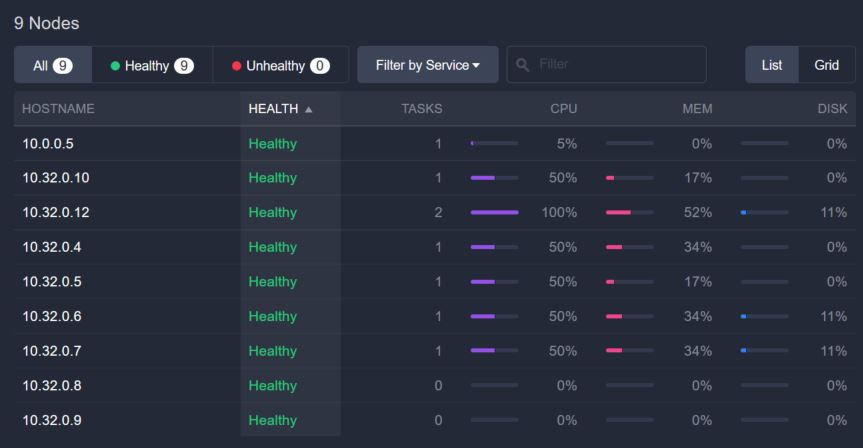Show only Unhealthy nodes
The width and height of the screenshot is (863, 448).
pos(280,65)
